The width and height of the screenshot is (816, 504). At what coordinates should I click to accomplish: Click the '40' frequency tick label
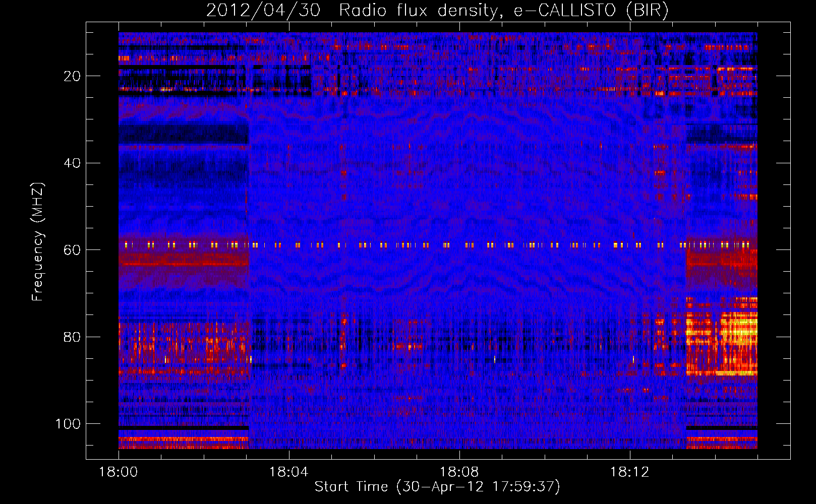pos(73,163)
